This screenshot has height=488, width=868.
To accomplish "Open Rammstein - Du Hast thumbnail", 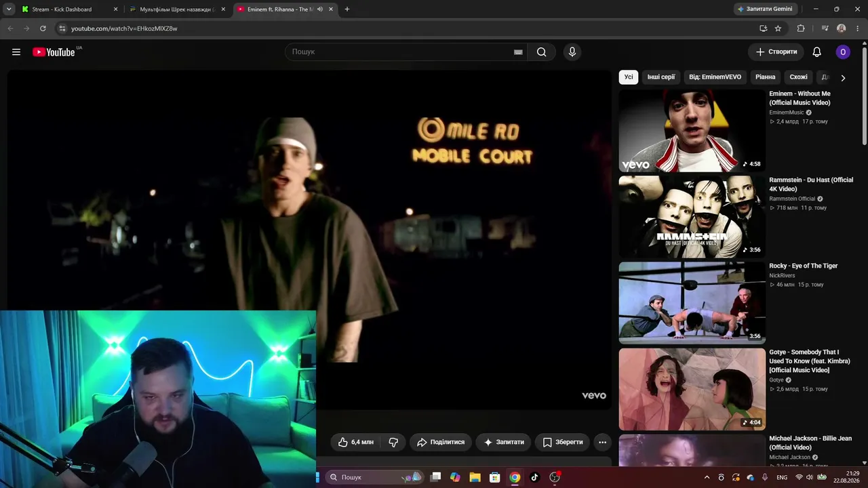I will (692, 217).
